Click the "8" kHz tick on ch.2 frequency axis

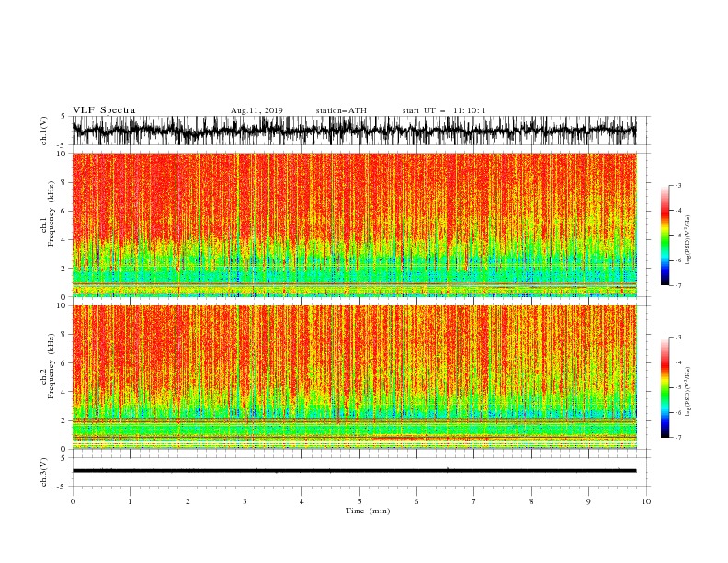63,335
